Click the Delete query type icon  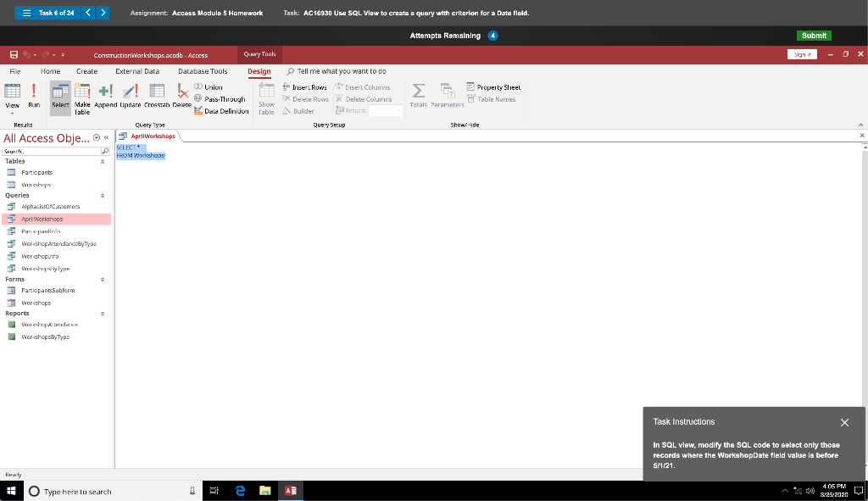pyautogui.click(x=181, y=95)
